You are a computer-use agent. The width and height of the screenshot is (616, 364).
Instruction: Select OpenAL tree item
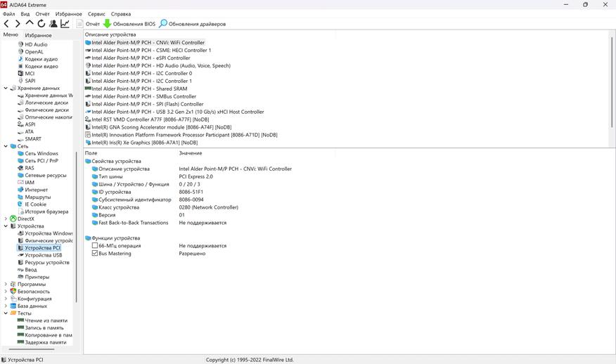click(x=34, y=51)
